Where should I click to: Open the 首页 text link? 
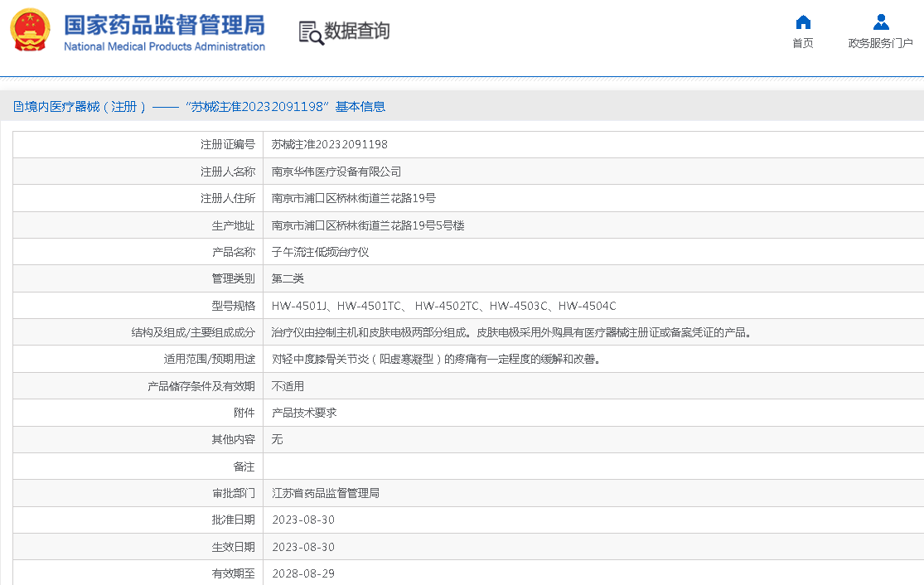click(x=802, y=44)
